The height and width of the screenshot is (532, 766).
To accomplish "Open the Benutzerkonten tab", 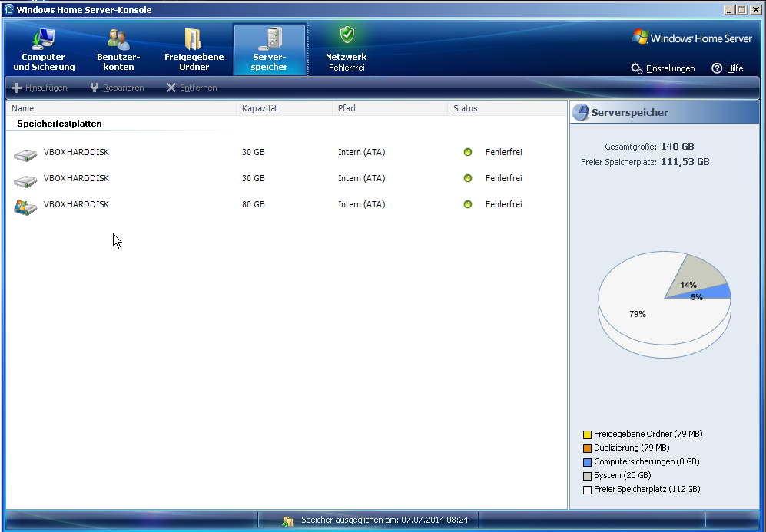I will [x=118, y=49].
